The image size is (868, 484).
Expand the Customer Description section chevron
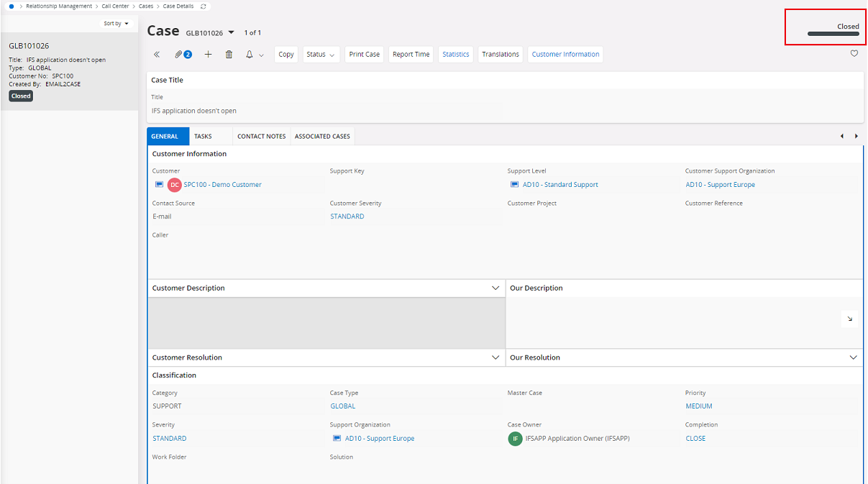[495, 288]
